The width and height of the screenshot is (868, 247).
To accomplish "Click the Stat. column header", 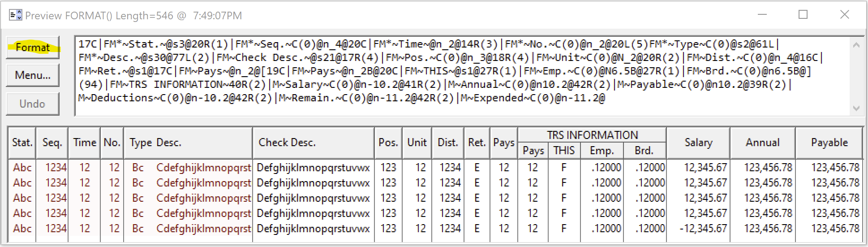I will tap(22, 143).
